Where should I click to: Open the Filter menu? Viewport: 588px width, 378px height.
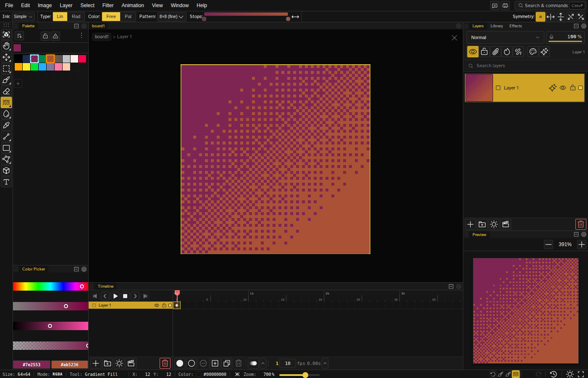point(108,5)
